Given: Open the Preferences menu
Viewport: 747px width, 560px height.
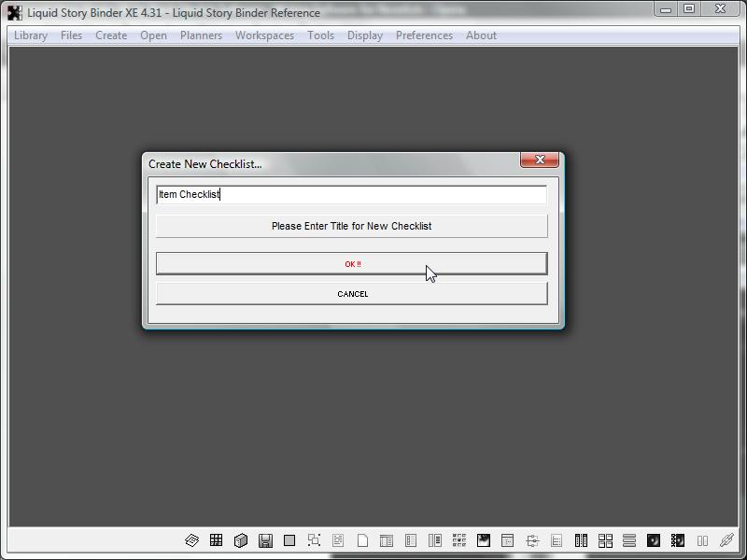Looking at the screenshot, I should click(x=424, y=35).
